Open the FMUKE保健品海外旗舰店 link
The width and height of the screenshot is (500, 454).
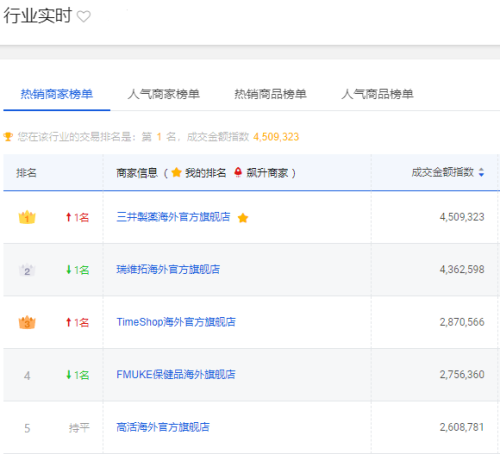pos(176,374)
